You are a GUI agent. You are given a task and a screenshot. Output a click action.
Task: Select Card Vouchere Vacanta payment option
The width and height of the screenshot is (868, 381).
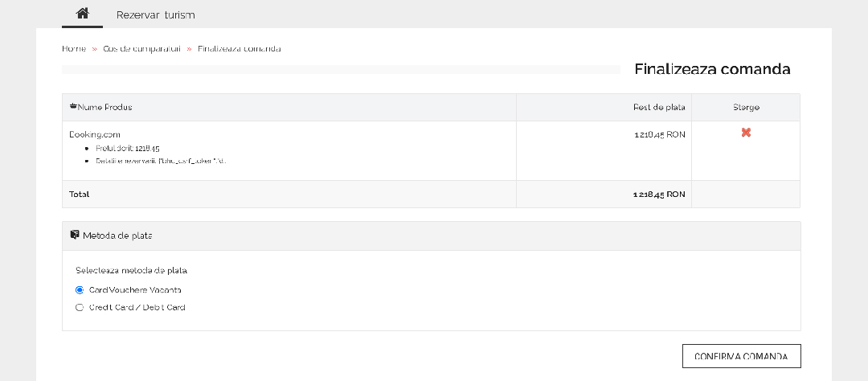tap(80, 290)
